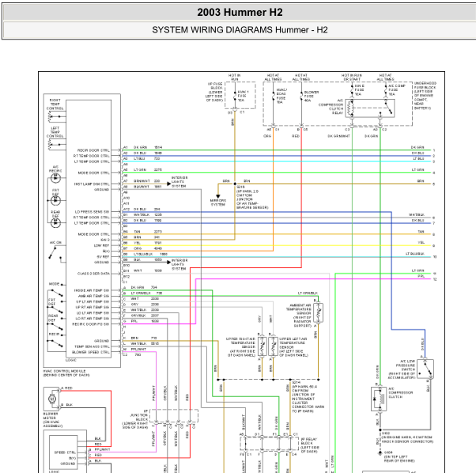This screenshot has width=476, height=473.
Task: Click the MIRRORS SYSTEM arrow
Action: 217,196
